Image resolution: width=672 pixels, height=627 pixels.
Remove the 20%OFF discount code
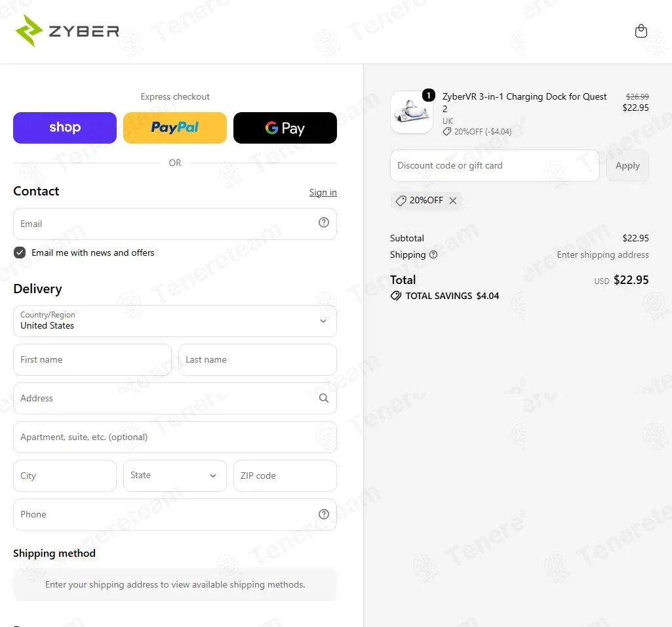click(x=453, y=200)
